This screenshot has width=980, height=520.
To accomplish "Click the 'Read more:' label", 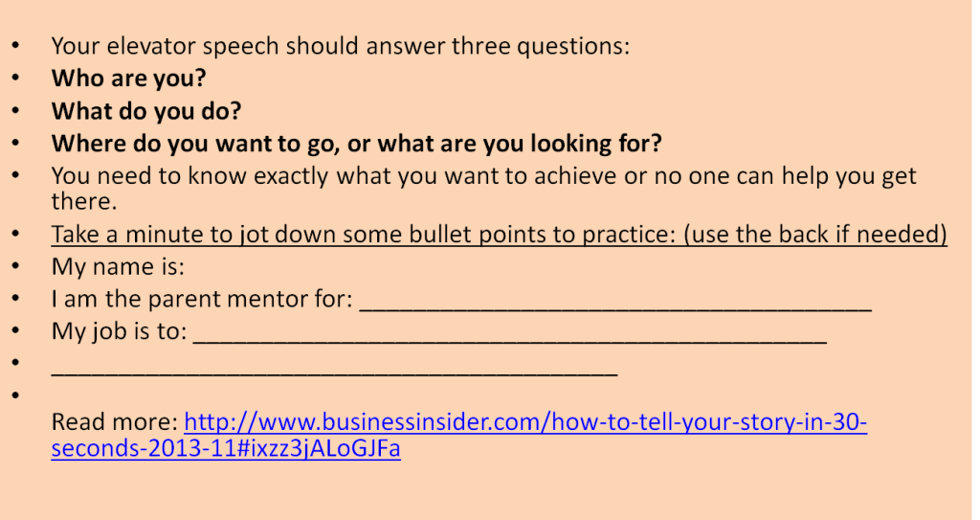I will 115,422.
